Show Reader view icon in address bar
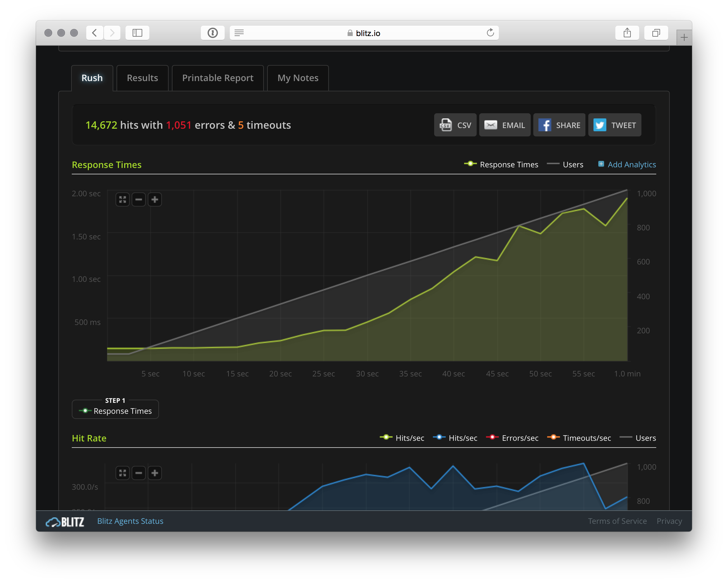728x583 pixels. coord(239,33)
